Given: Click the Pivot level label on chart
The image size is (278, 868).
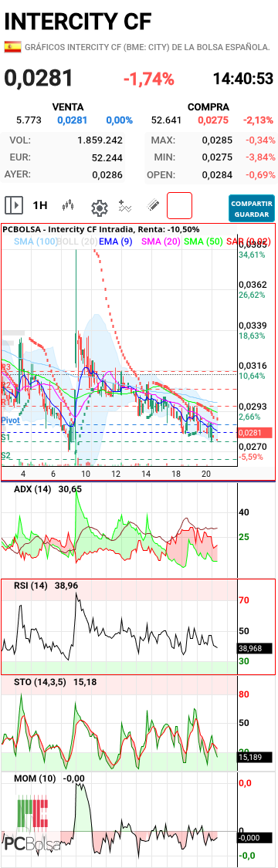Looking at the screenshot, I should 11,420.
